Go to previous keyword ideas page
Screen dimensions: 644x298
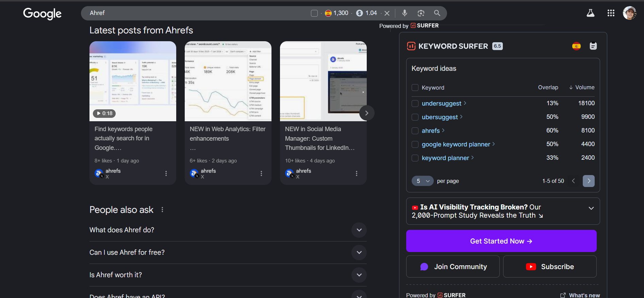tap(574, 181)
